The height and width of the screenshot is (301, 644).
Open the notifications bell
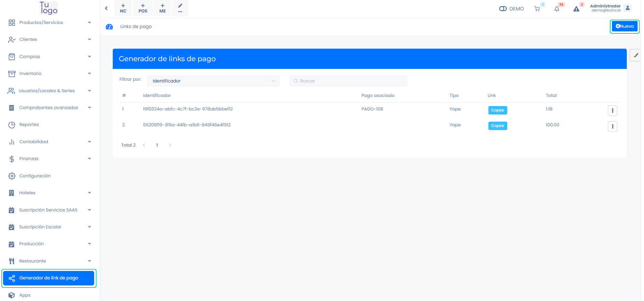click(x=557, y=9)
